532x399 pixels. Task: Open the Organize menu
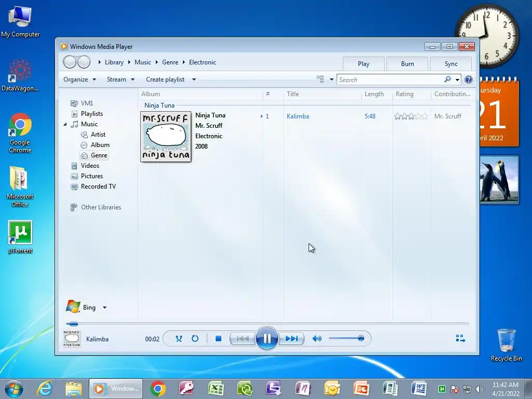point(79,79)
